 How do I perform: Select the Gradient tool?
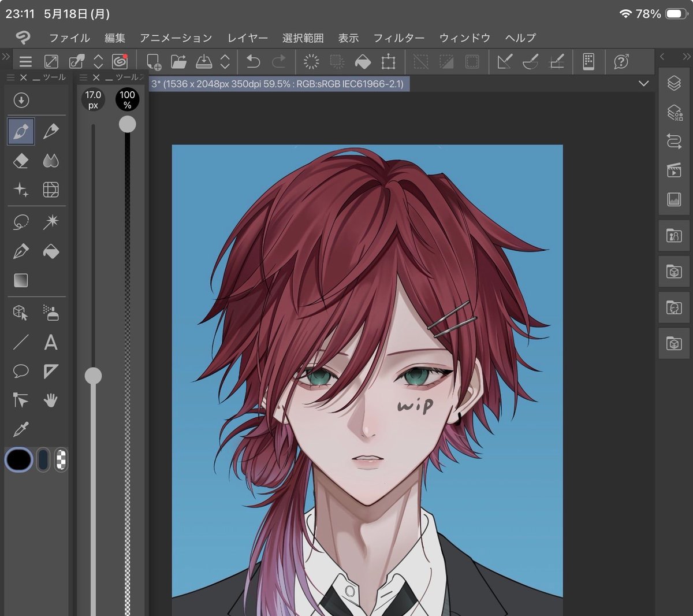[x=21, y=280]
